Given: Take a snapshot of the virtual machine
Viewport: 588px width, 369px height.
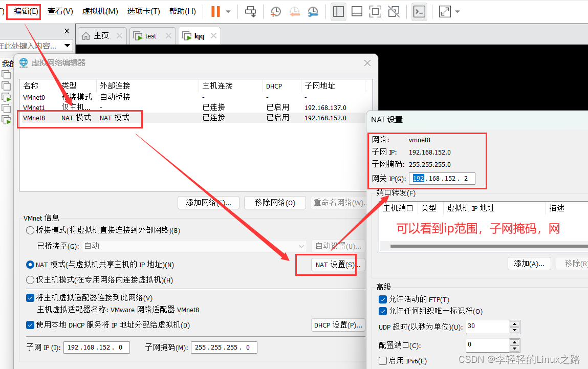Looking at the screenshot, I should pos(275,11).
